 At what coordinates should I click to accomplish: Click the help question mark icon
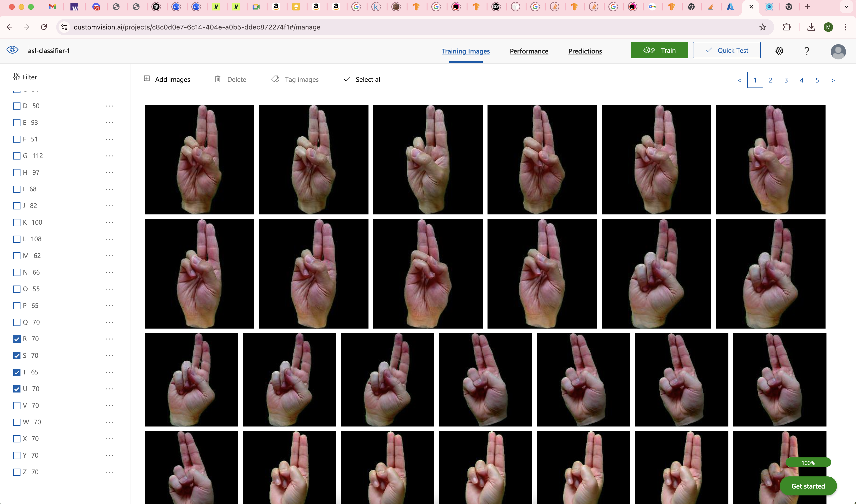807,51
